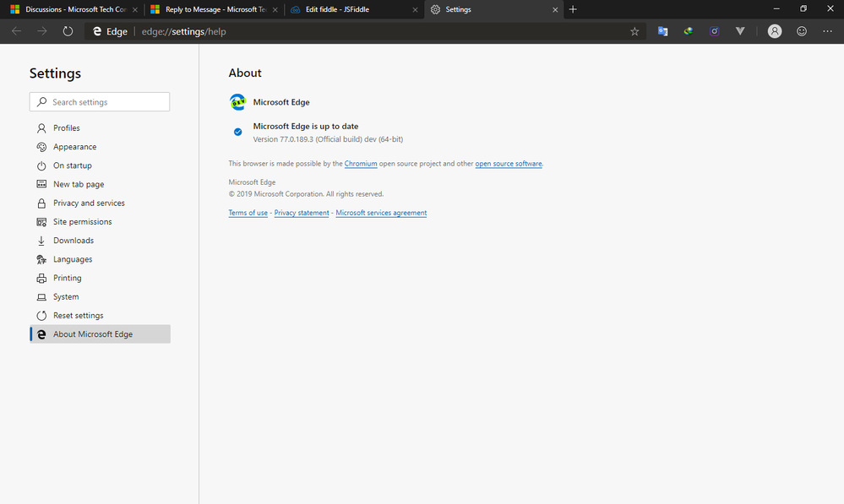The image size is (844, 504).
Task: Click the Printing printer icon
Action: 41,278
